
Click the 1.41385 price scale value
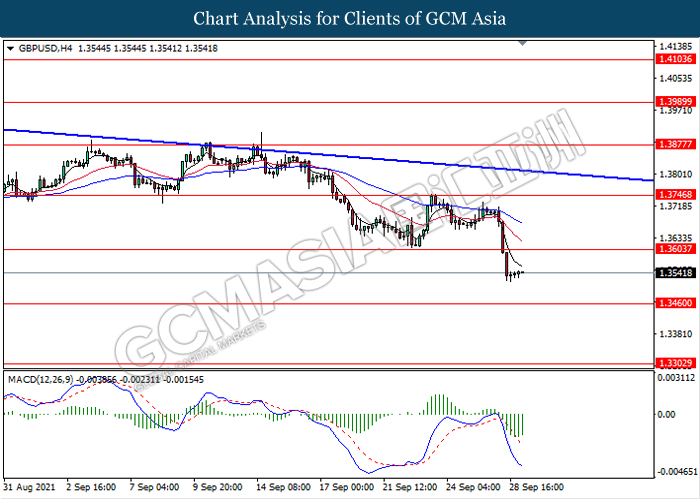coord(676,46)
